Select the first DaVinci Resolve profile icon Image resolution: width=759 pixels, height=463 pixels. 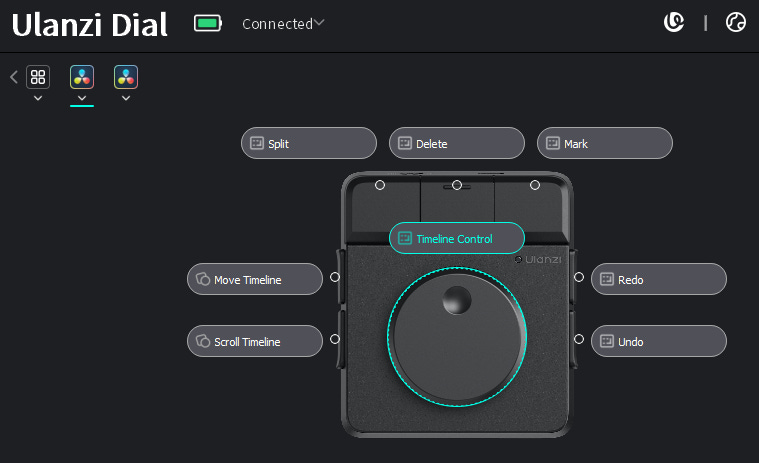[82, 77]
